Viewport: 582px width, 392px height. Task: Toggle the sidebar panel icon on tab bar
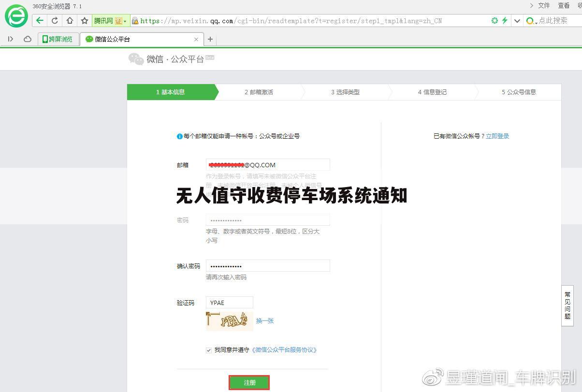click(x=11, y=39)
